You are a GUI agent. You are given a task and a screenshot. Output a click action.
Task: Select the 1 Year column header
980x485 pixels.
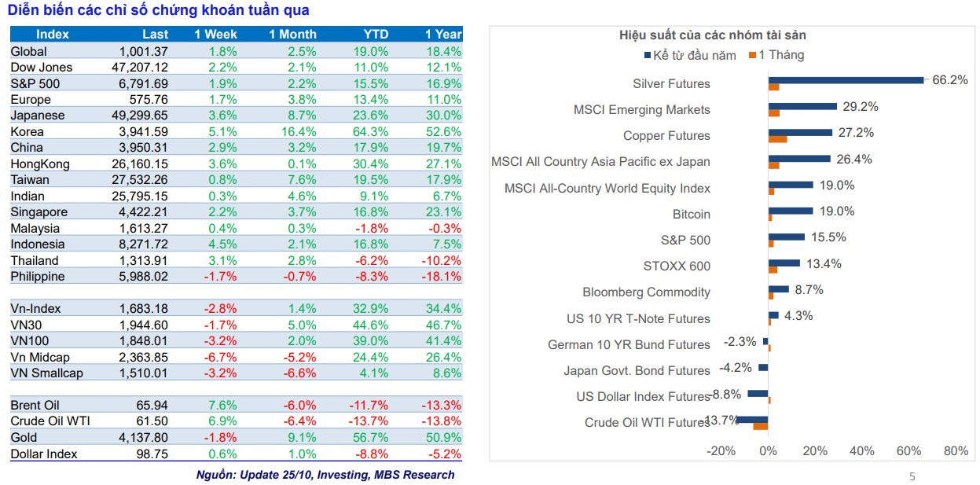point(443,35)
